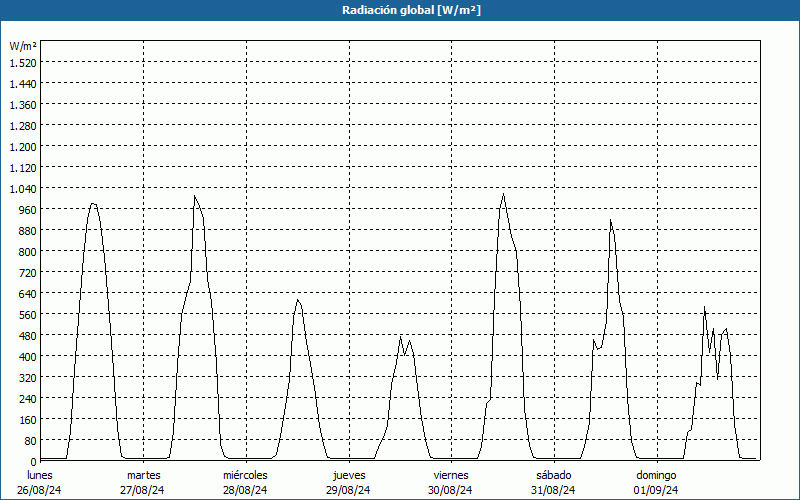Viewport: 800px width, 500px height.
Task: Click the 560 y-axis label
Action: 28,315
